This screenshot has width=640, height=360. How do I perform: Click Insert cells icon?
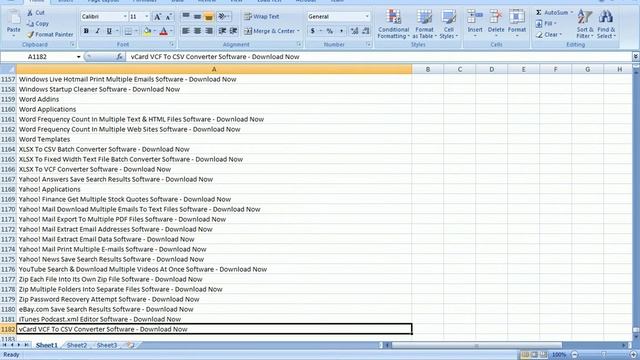[475, 17]
